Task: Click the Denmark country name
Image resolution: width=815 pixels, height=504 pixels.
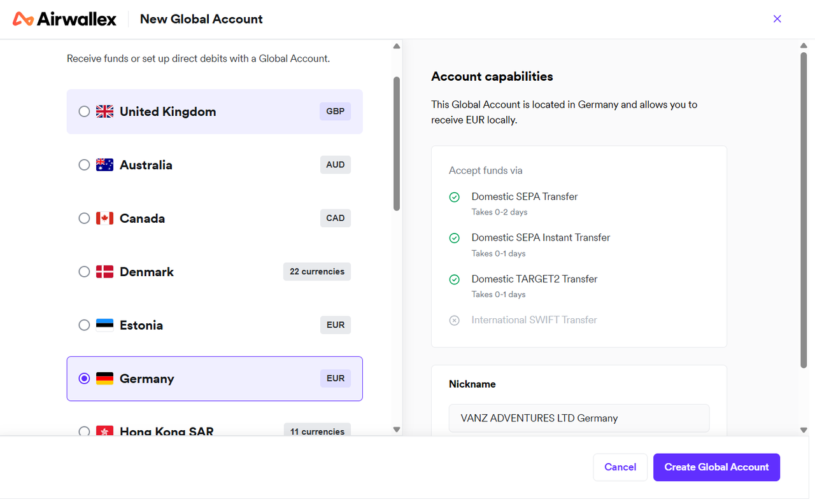Action: click(x=146, y=272)
